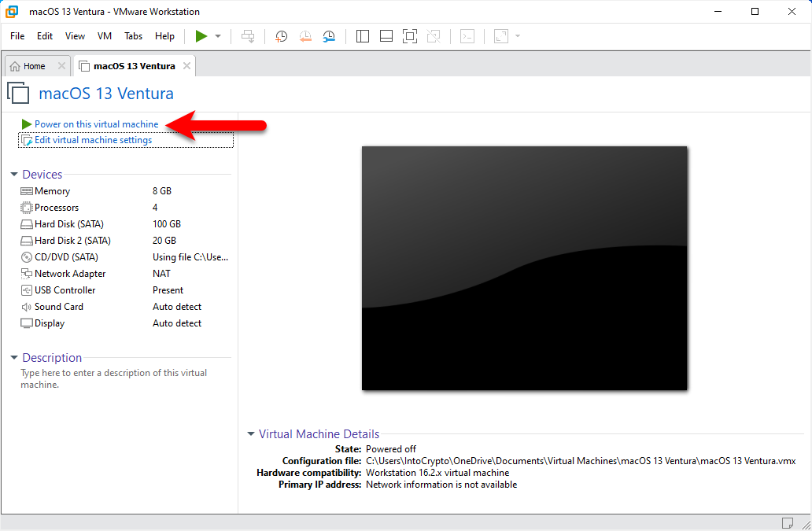812x531 pixels.
Task: Open the File menu
Action: 17,36
